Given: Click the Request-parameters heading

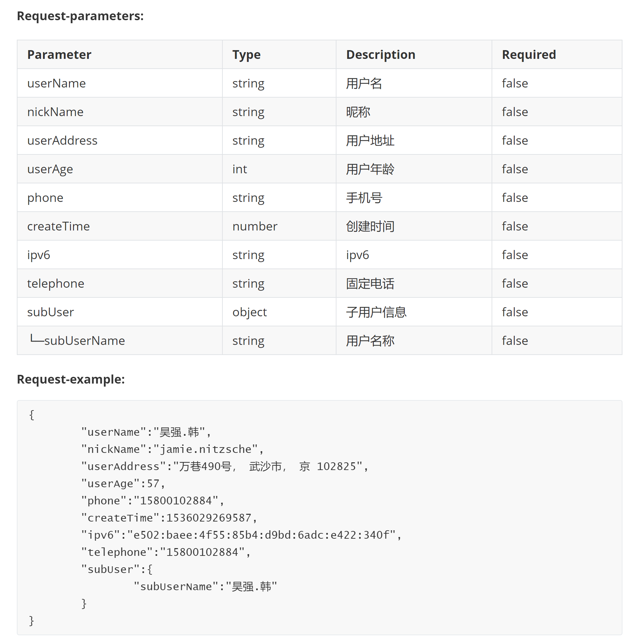Looking at the screenshot, I should point(80,16).
